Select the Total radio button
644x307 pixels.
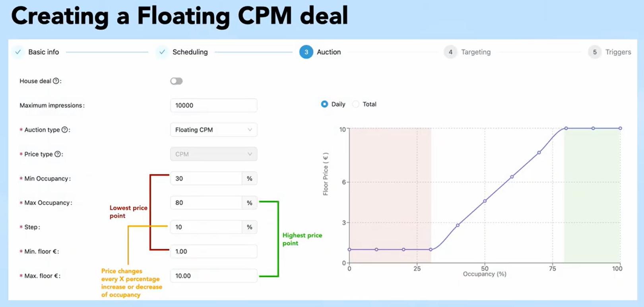coord(356,104)
